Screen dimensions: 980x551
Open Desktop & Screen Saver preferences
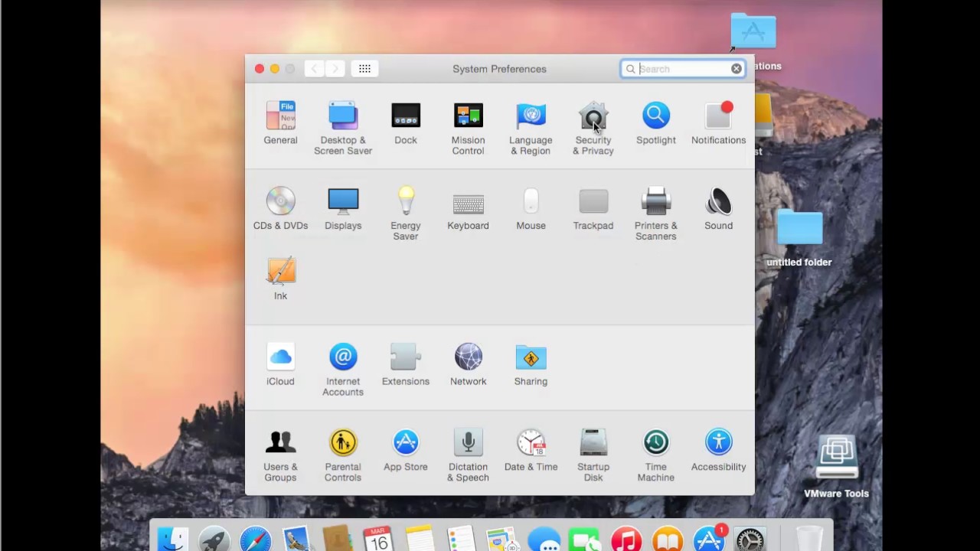pos(343,128)
